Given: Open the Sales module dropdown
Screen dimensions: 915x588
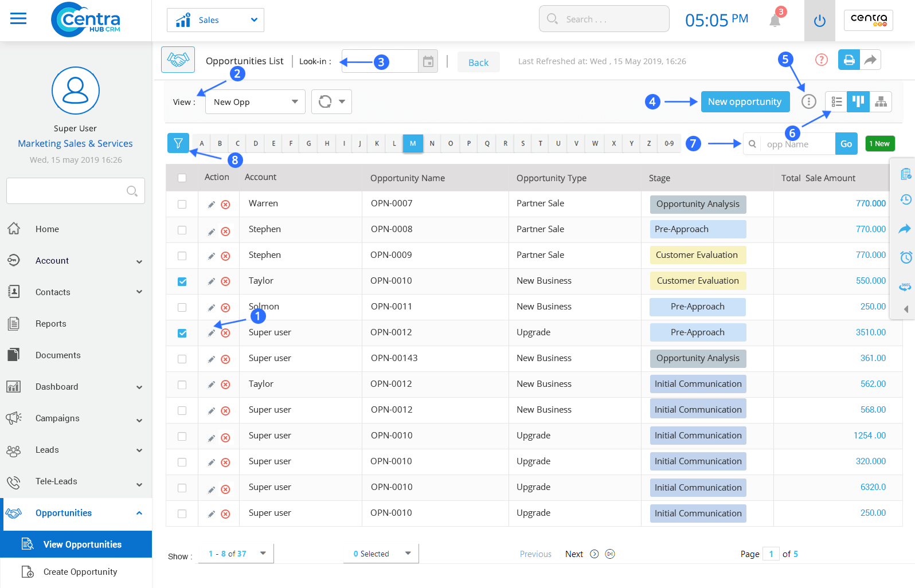Looking at the screenshot, I should pos(216,20).
